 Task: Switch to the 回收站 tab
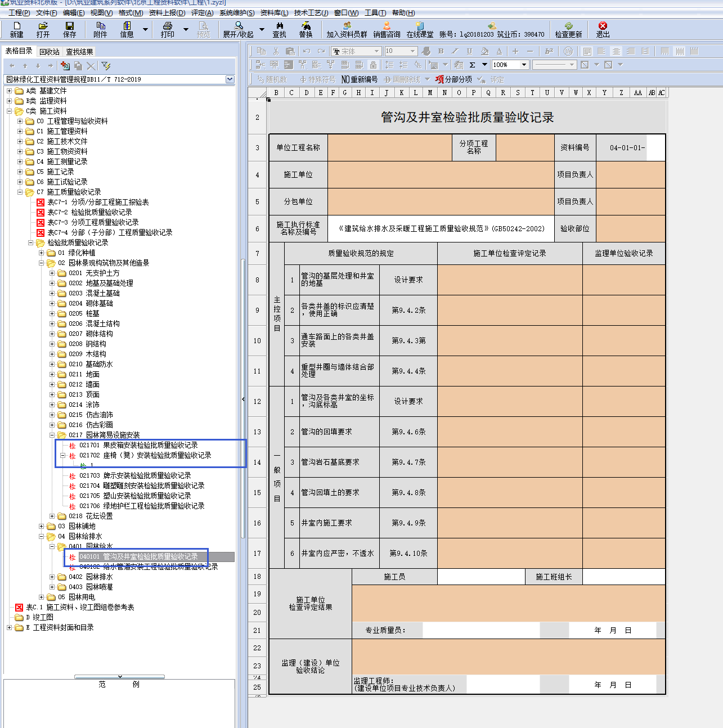(50, 52)
